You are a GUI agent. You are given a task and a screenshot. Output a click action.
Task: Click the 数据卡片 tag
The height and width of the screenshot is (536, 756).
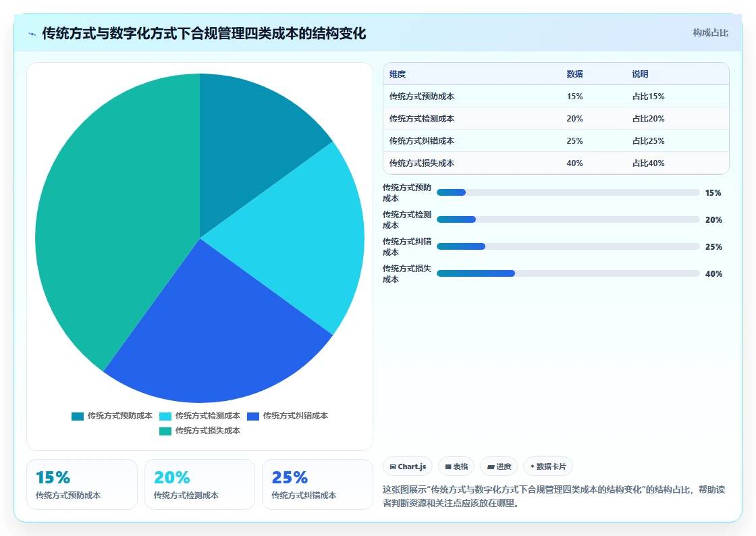point(547,466)
